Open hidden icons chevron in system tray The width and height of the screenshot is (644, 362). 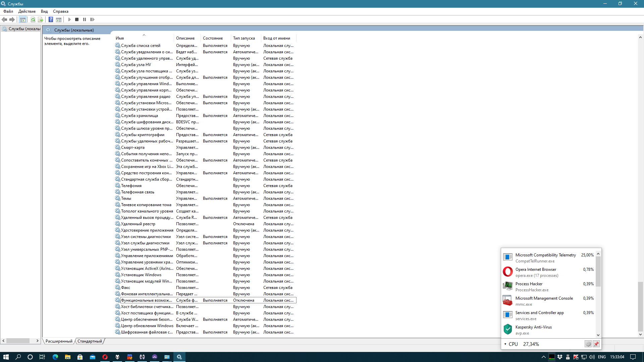543,357
